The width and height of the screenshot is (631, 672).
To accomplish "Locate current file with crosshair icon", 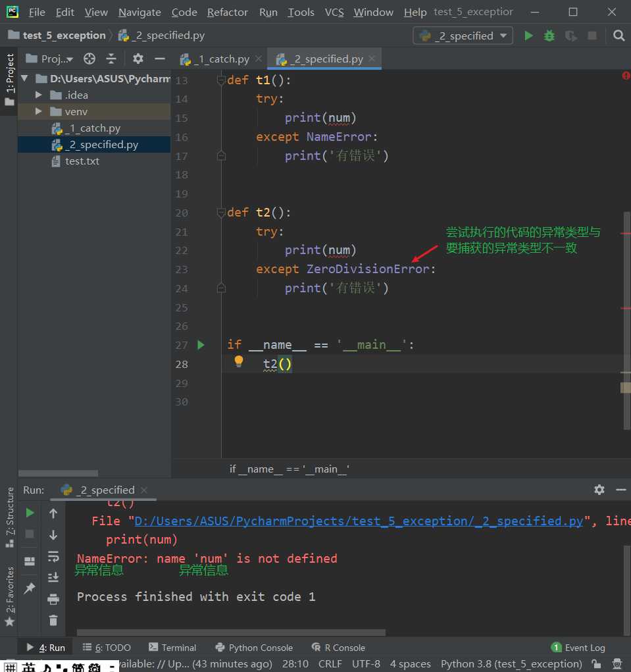I will click(x=89, y=59).
